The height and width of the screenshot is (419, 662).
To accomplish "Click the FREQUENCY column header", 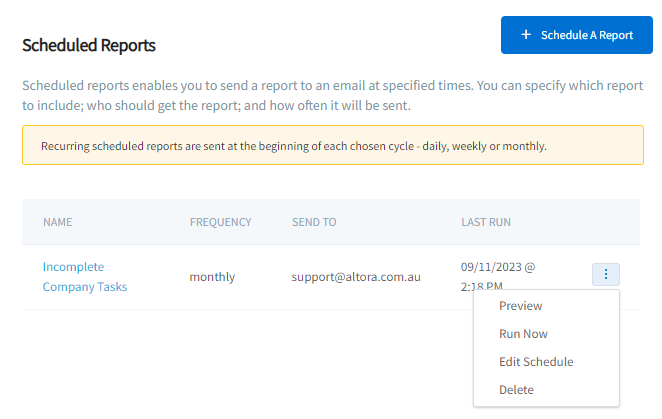I will point(220,222).
